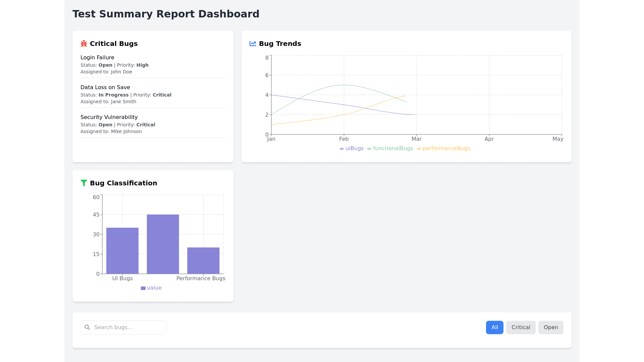This screenshot has height=362, width=644.
Task: Click the red bug icon beside Critical Bugs
Action: pos(84,44)
